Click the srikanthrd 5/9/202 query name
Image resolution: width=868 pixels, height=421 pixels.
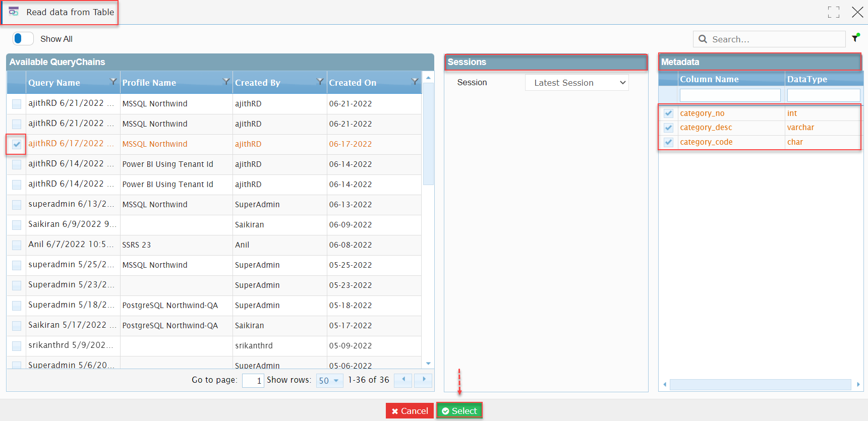click(x=71, y=345)
